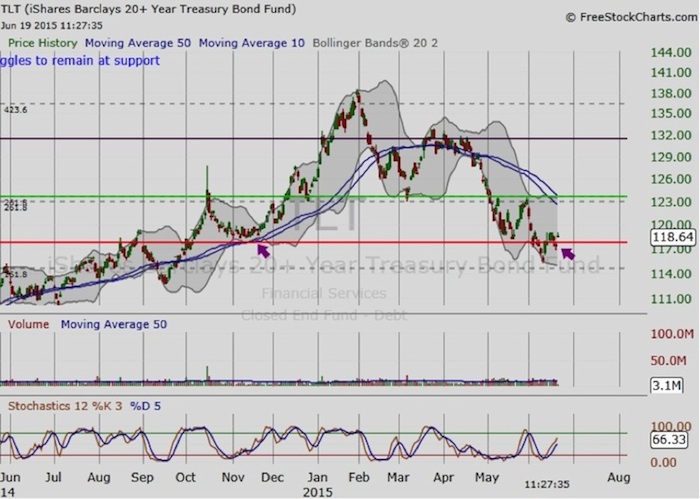The height and width of the screenshot is (499, 700).
Task: Click the 114.00 price axis label
Action: (671, 274)
